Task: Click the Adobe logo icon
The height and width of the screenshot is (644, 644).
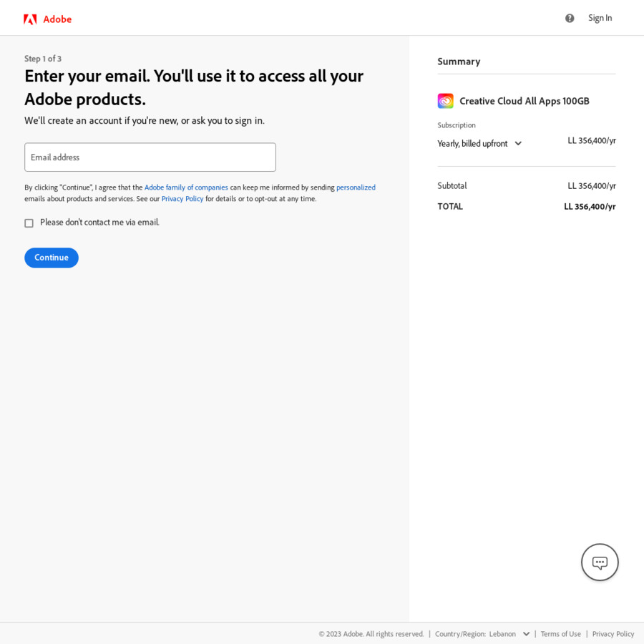Action: [29, 19]
